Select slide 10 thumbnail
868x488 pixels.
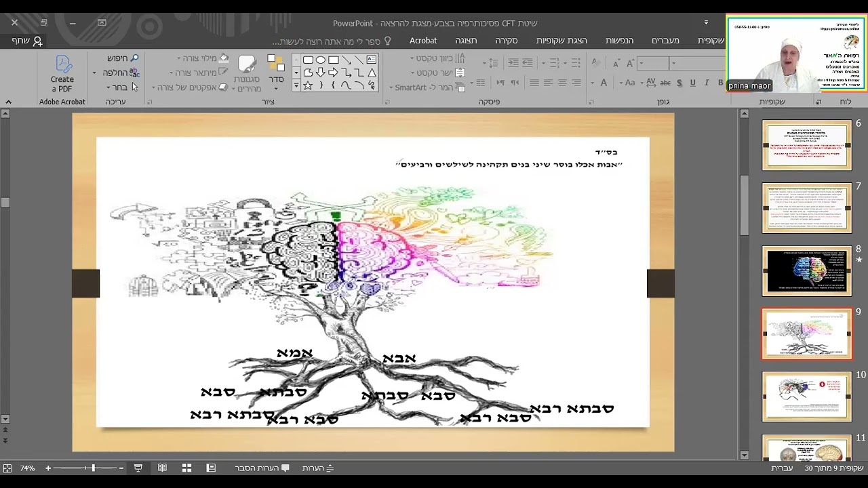[807, 396]
